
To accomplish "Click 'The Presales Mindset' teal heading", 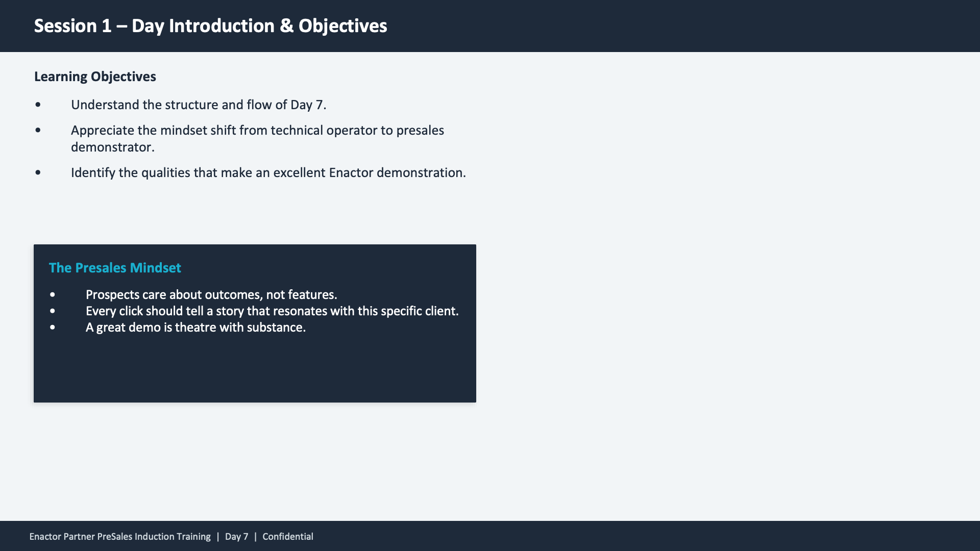I will [115, 268].
